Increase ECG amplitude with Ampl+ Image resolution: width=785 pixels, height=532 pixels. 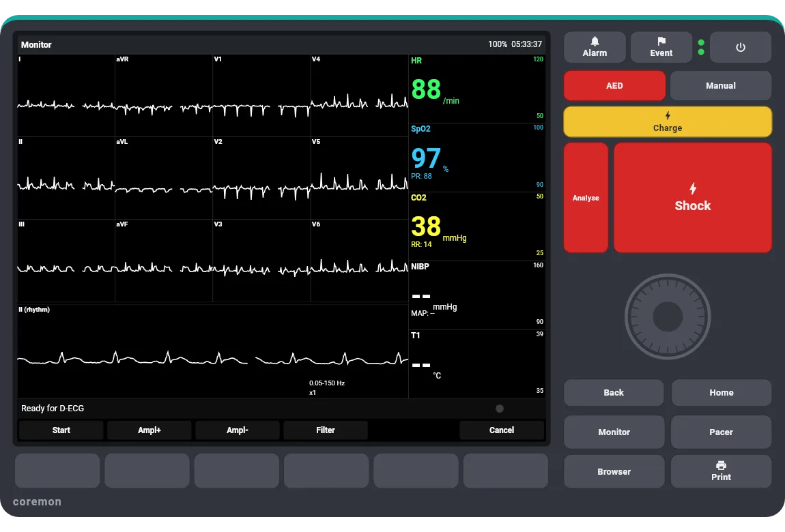point(149,430)
